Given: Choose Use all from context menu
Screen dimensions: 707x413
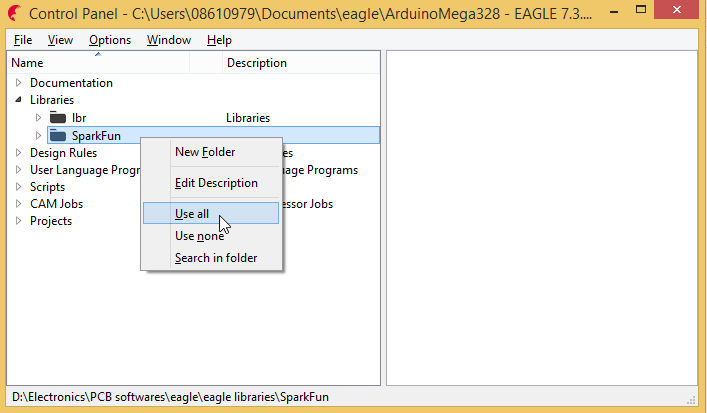Looking at the screenshot, I should pos(192,214).
